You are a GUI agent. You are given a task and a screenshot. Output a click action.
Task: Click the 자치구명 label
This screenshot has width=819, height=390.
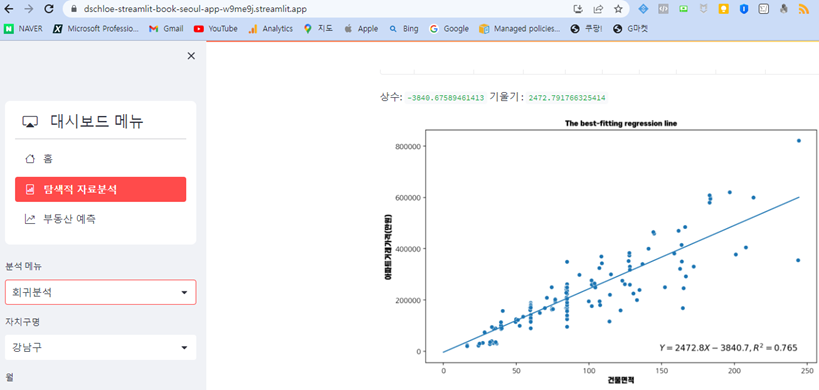click(x=22, y=322)
